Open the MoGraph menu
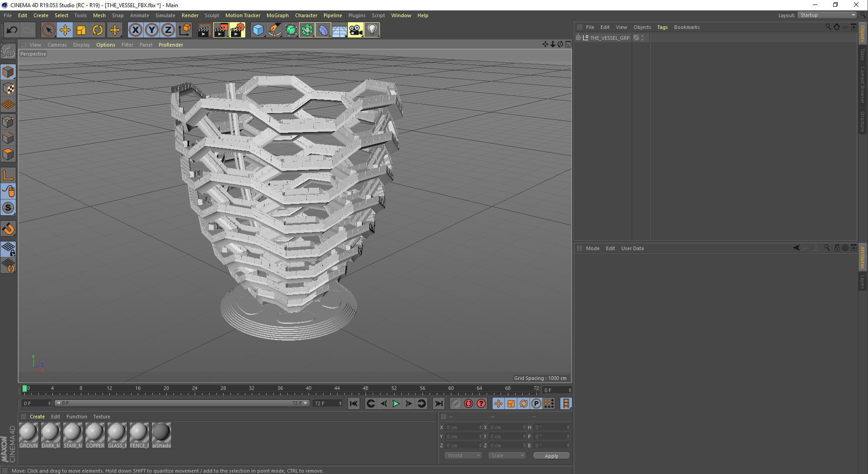The width and height of the screenshot is (868, 474). [x=277, y=15]
